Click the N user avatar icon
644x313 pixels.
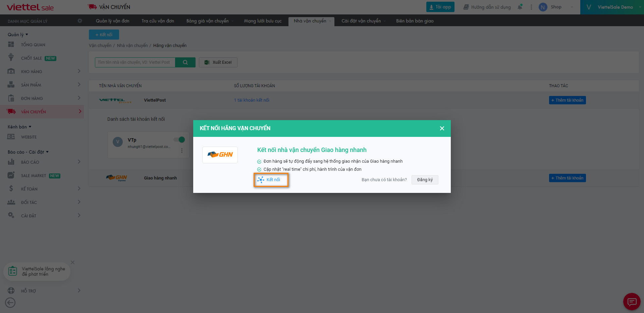[x=543, y=7]
